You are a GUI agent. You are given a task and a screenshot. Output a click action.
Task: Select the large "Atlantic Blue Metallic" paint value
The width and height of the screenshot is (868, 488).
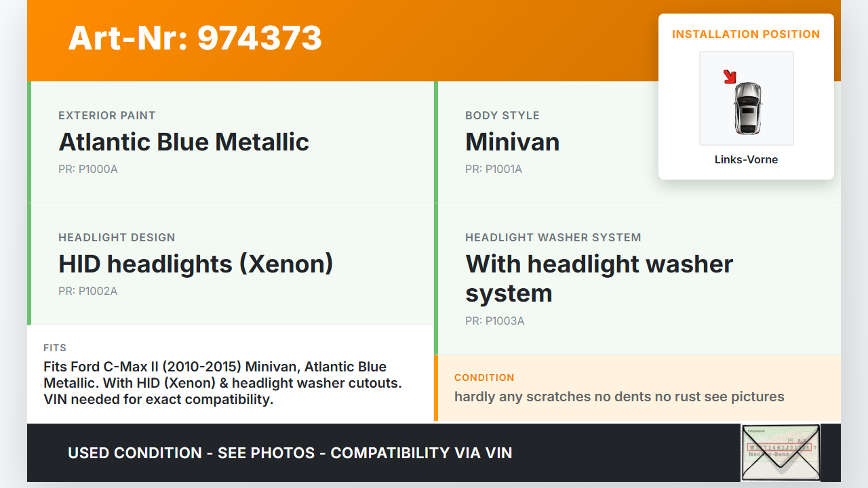click(184, 142)
